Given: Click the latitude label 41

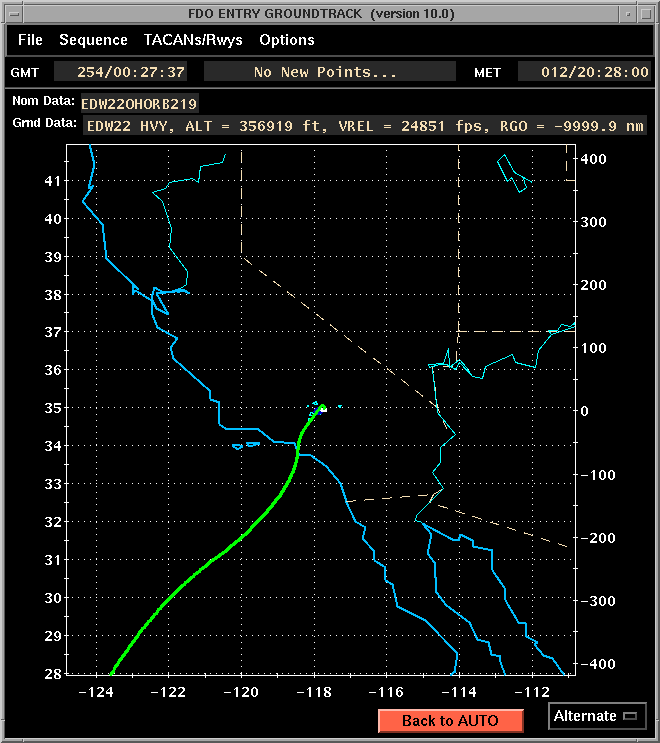Looking at the screenshot, I should (53, 181).
